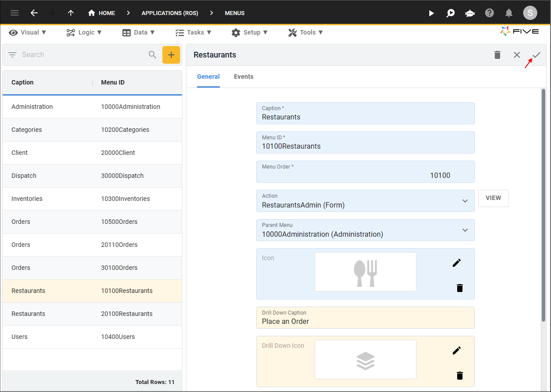
Task: Expand the Action dropdown
Action: click(x=465, y=201)
